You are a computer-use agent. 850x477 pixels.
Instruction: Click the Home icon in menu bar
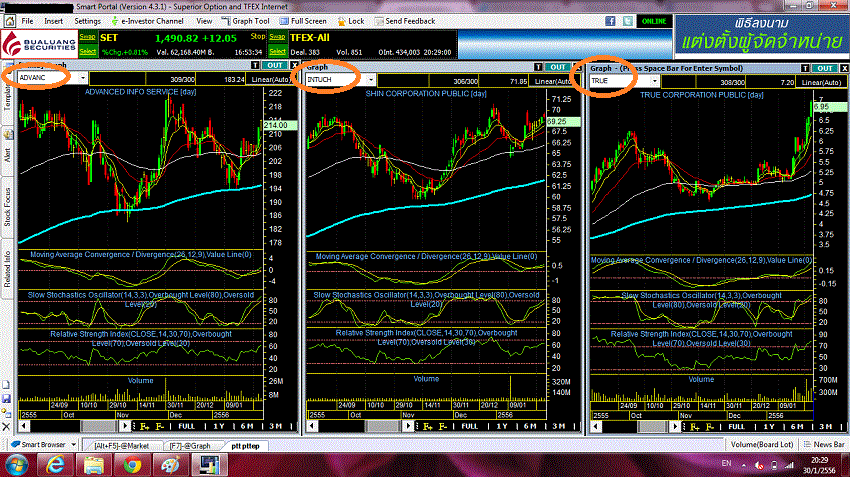pyautogui.click(x=9, y=21)
